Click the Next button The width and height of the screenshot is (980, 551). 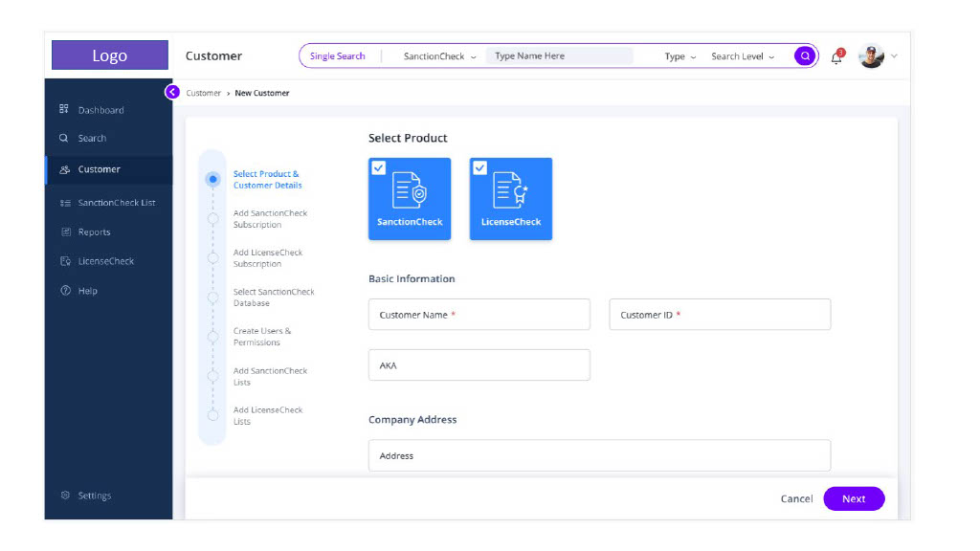point(854,498)
